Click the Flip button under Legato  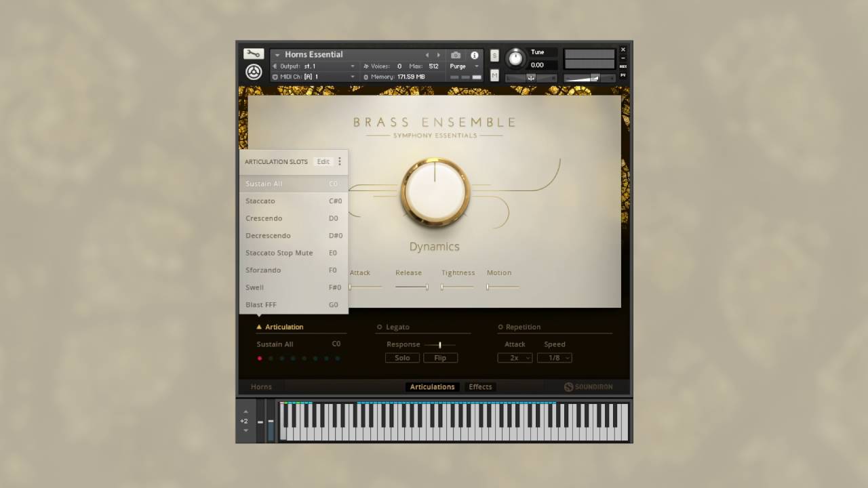pyautogui.click(x=440, y=358)
